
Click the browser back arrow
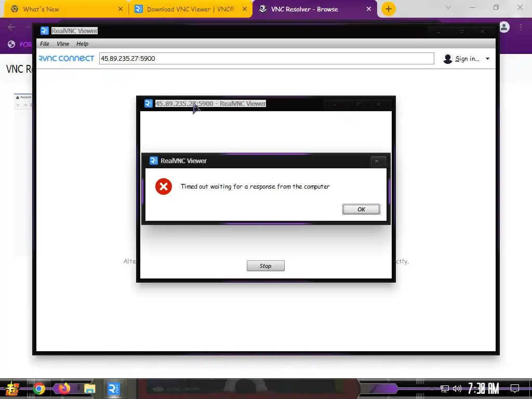(x=11, y=27)
